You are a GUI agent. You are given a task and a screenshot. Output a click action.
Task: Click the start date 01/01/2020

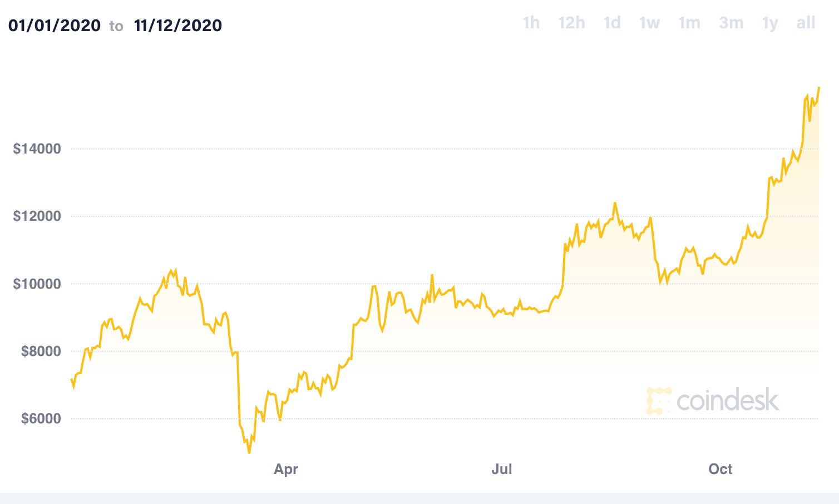55,25
